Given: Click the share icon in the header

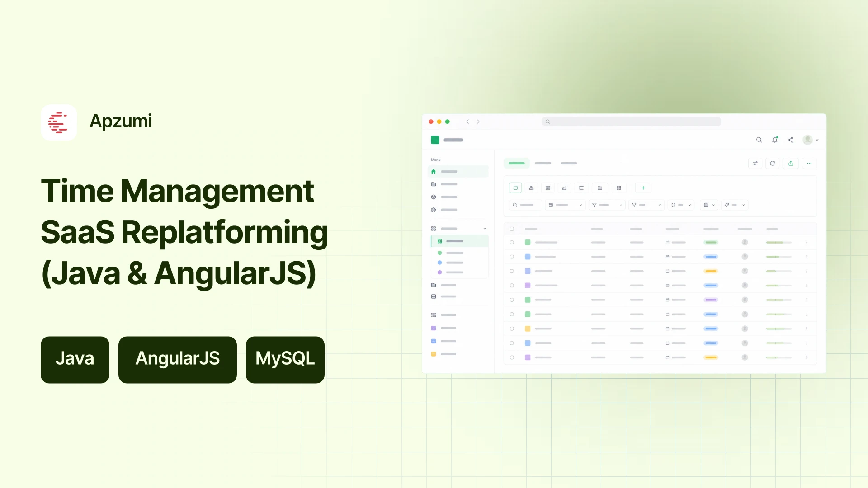Looking at the screenshot, I should click(x=790, y=140).
